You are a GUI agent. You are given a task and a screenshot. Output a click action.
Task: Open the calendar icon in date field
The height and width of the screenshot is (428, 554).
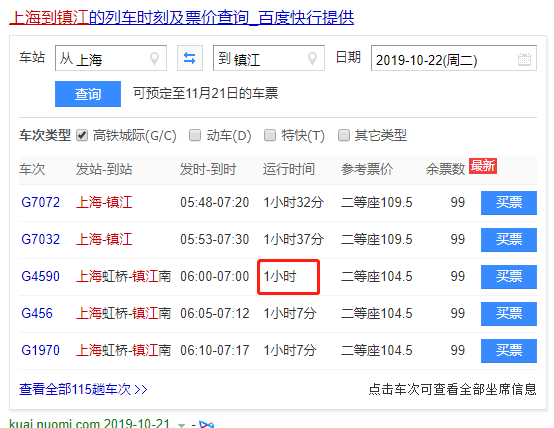(x=524, y=59)
